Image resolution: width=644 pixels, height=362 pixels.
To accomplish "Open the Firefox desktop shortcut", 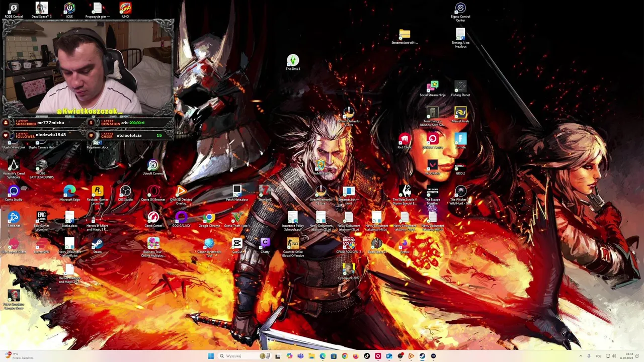I will (405, 246).
